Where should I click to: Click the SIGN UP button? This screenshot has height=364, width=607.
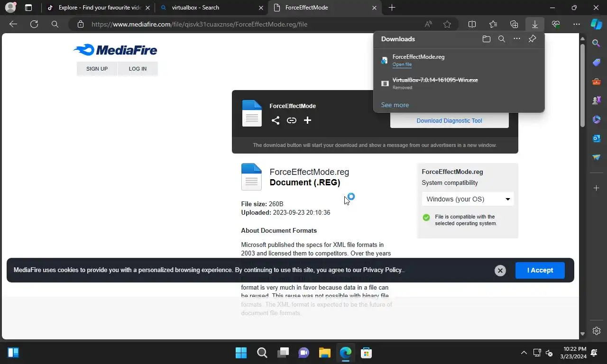point(97,69)
